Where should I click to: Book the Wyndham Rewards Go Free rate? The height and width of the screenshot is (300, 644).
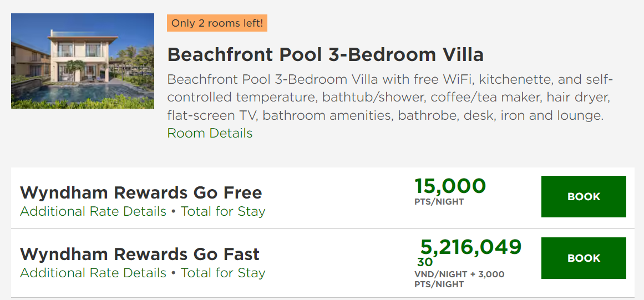pos(584,196)
